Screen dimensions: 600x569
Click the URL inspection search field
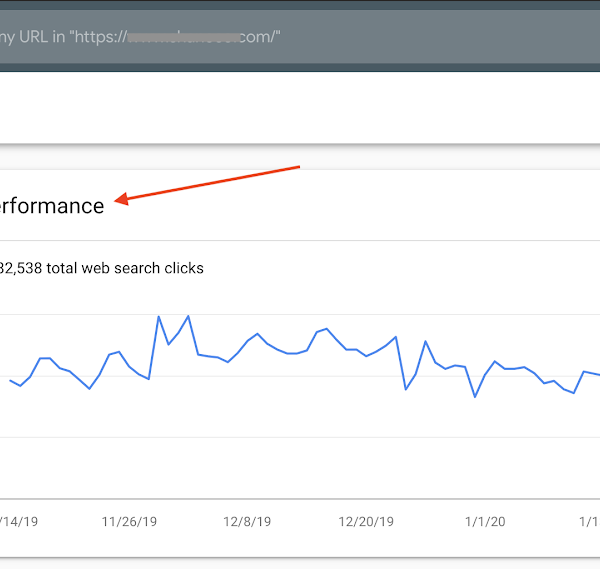click(x=300, y=37)
